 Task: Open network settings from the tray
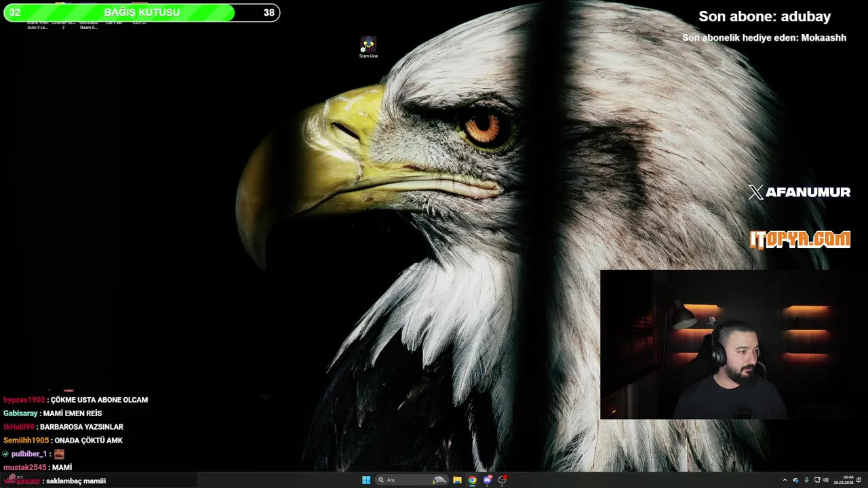(x=817, y=480)
